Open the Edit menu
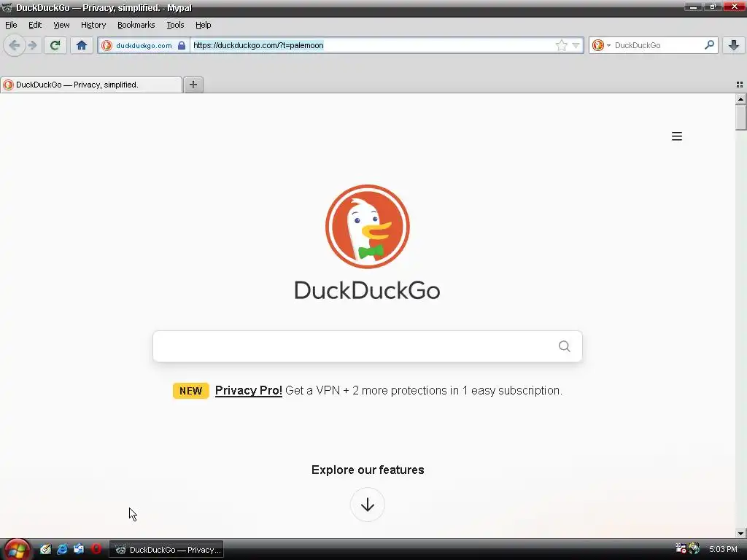Image resolution: width=747 pixels, height=560 pixels. pos(35,25)
